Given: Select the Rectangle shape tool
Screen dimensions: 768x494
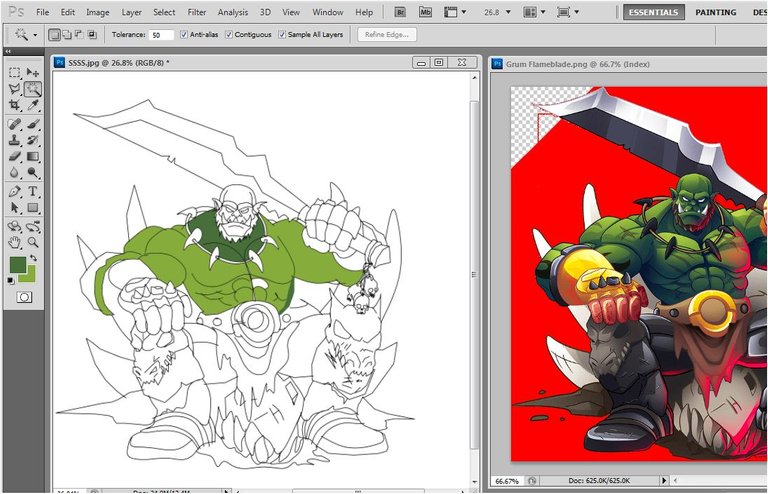Looking at the screenshot, I should (33, 208).
